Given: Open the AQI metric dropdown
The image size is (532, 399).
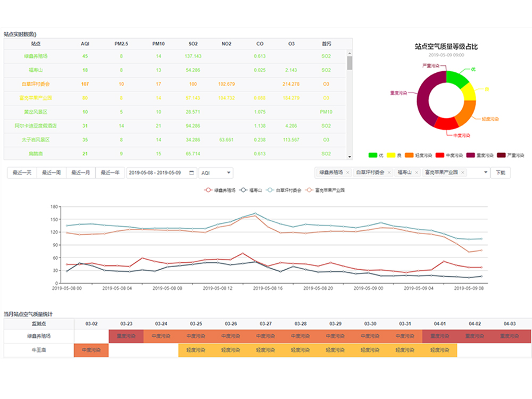Looking at the screenshot, I should point(215,173).
